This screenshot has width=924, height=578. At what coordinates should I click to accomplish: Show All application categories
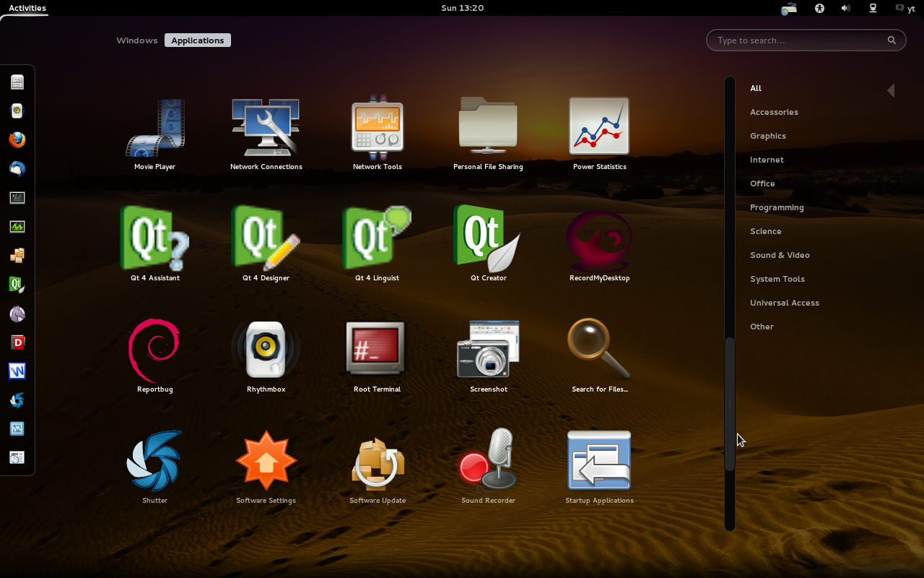click(756, 88)
